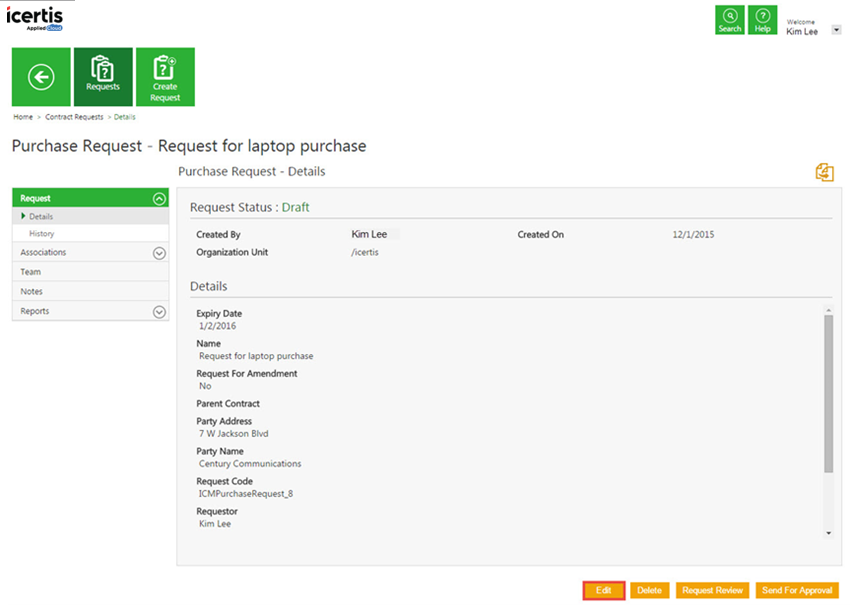Select History in the sidebar
This screenshot has width=850, height=605.
[x=42, y=234]
